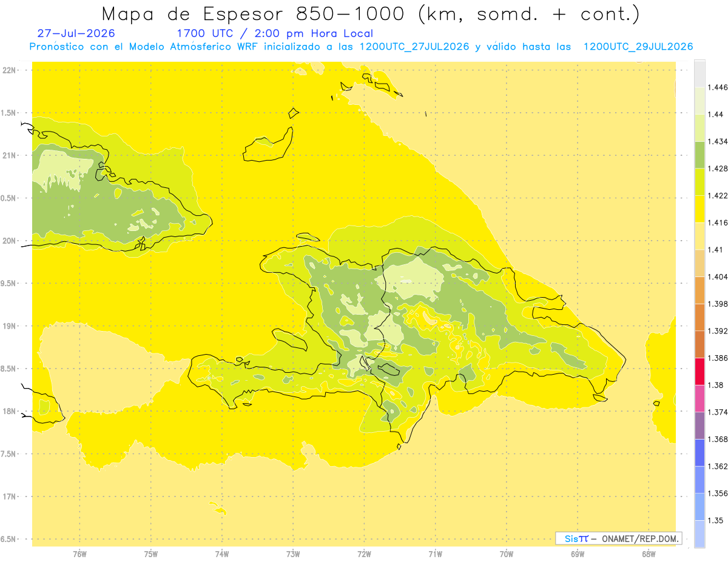Click the longitude label '72W'
Viewport: 728px width, 562px height.
tap(364, 554)
